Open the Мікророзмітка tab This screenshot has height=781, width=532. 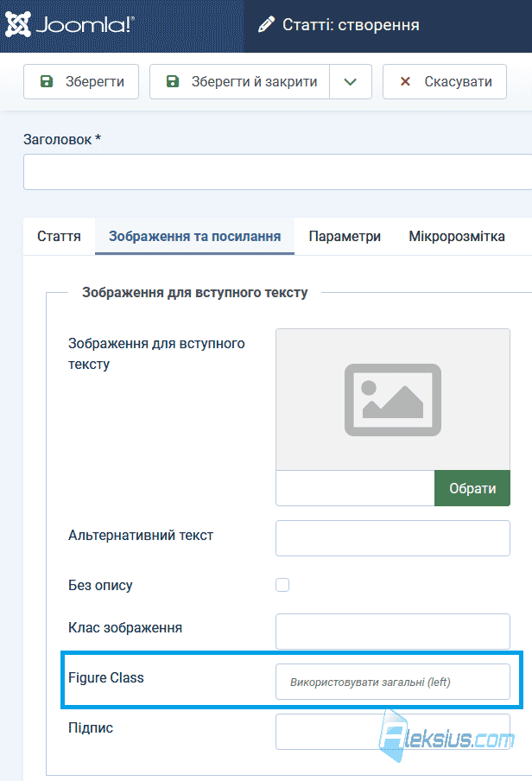coord(457,236)
